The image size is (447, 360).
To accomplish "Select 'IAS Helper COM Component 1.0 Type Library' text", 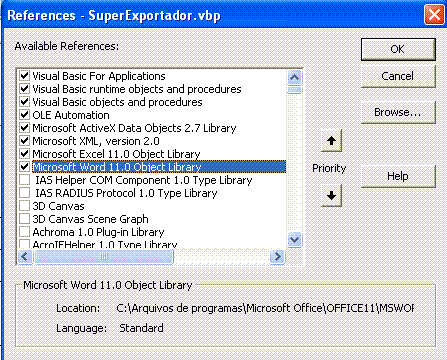I will (x=144, y=180).
